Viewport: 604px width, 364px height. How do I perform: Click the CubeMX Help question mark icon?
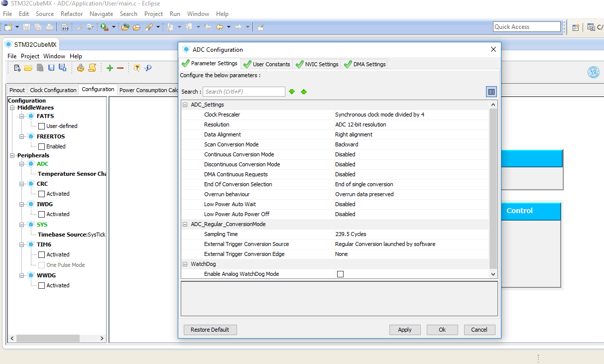coord(136,68)
